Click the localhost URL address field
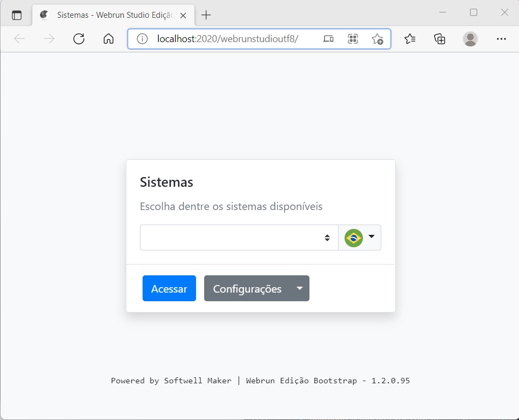Screen dimensions: 519x420 pyautogui.click(x=232, y=39)
